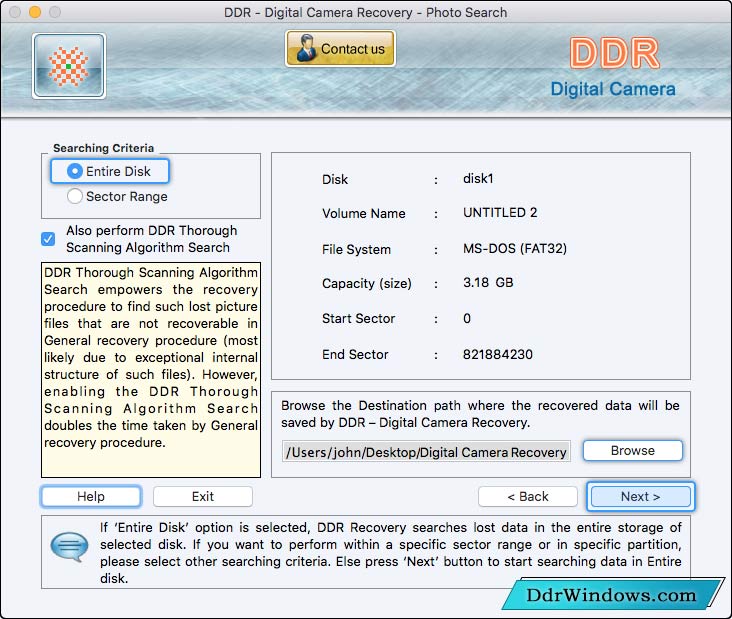The image size is (732, 619).
Task: Click the Searching Criteria group title
Action: pos(104,148)
